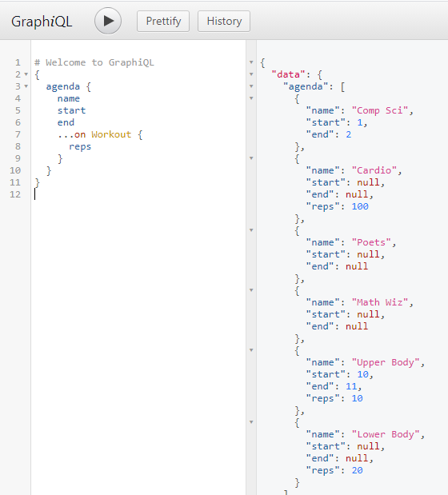The width and height of the screenshot is (448, 495).
Task: Click the "agenda" key in results
Action: tap(306, 86)
